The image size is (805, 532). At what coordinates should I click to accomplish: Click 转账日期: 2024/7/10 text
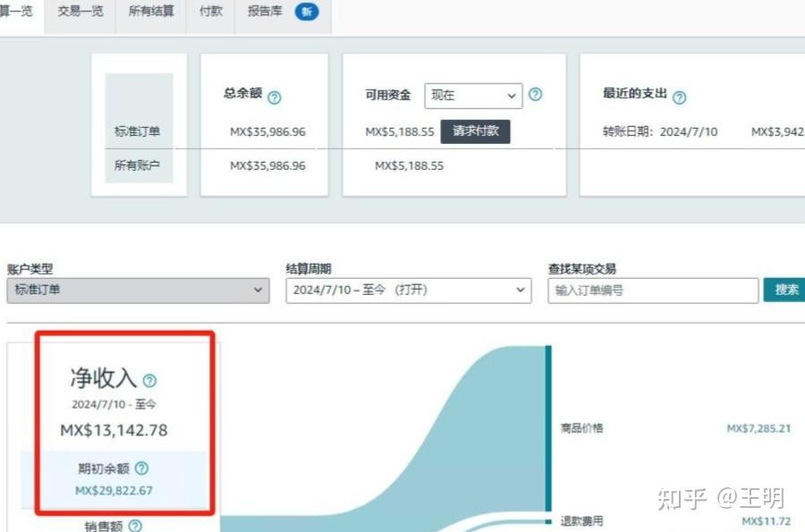pyautogui.click(x=660, y=131)
